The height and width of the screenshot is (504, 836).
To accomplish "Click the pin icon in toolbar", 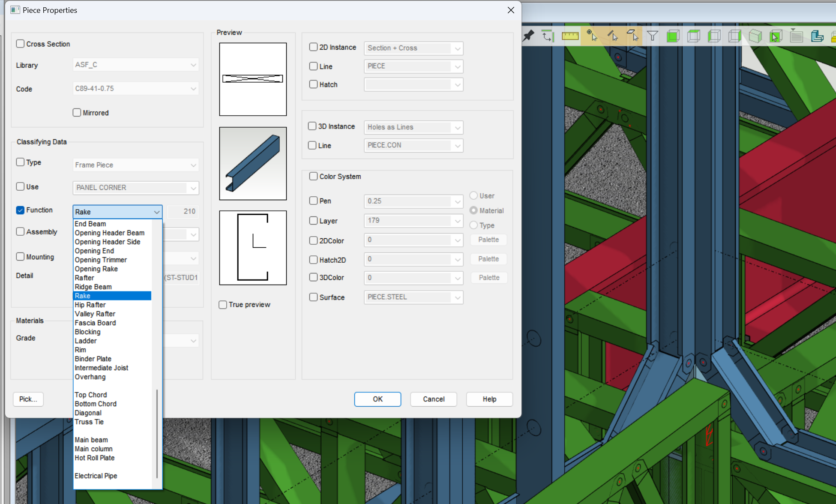I will [529, 36].
